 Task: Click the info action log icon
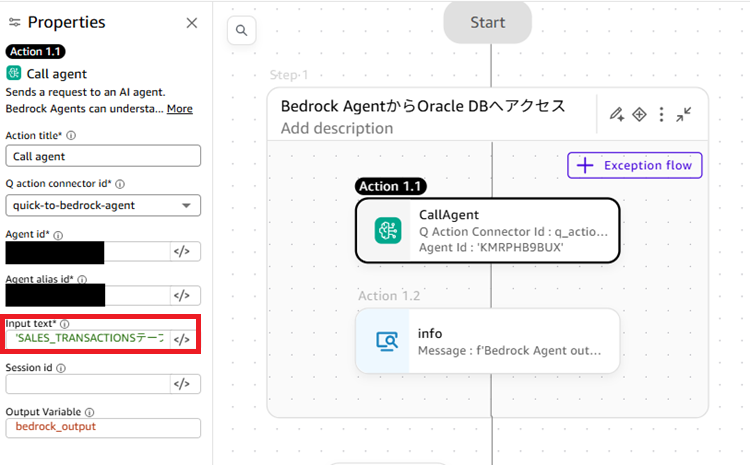tap(387, 341)
